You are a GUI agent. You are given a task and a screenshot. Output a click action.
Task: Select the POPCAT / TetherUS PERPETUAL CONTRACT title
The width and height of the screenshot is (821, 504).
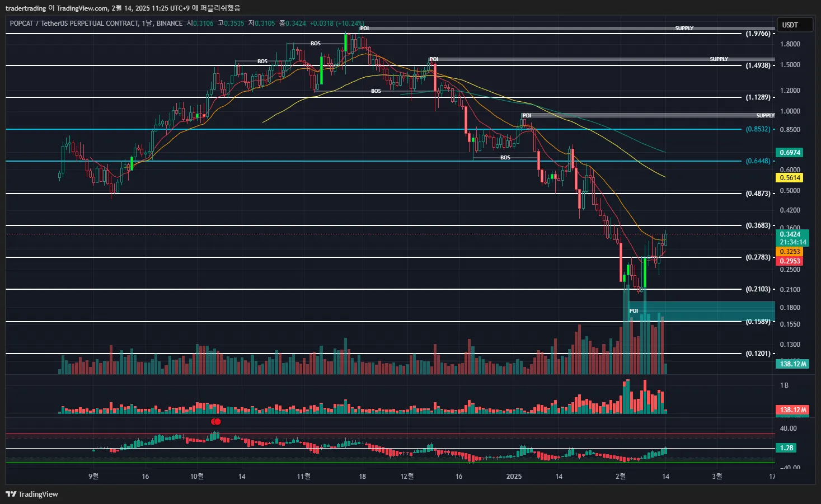[74, 23]
